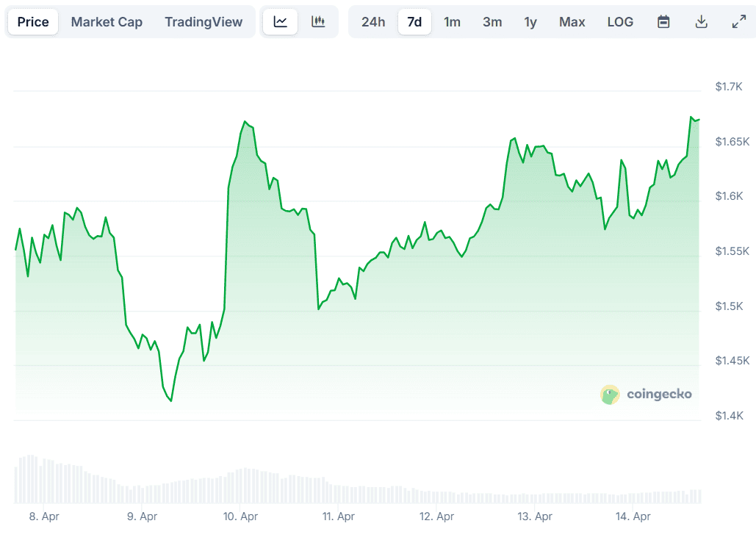Select the 24h time range
The height and width of the screenshot is (540, 756).
[x=373, y=22]
